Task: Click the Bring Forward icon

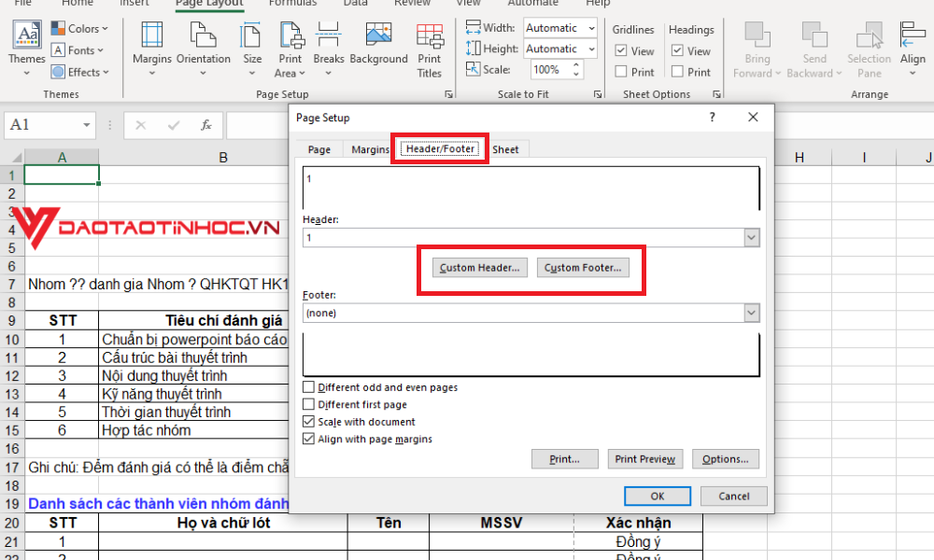Action: tap(757, 35)
